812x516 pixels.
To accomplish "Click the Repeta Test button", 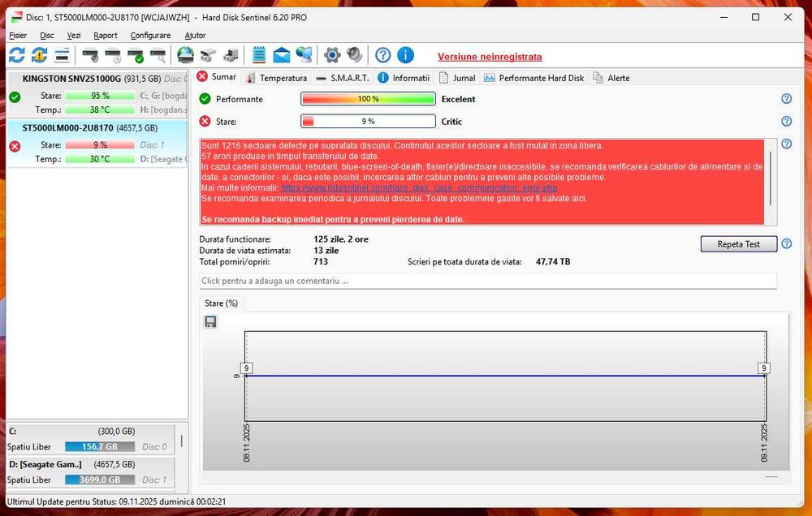I will point(738,243).
